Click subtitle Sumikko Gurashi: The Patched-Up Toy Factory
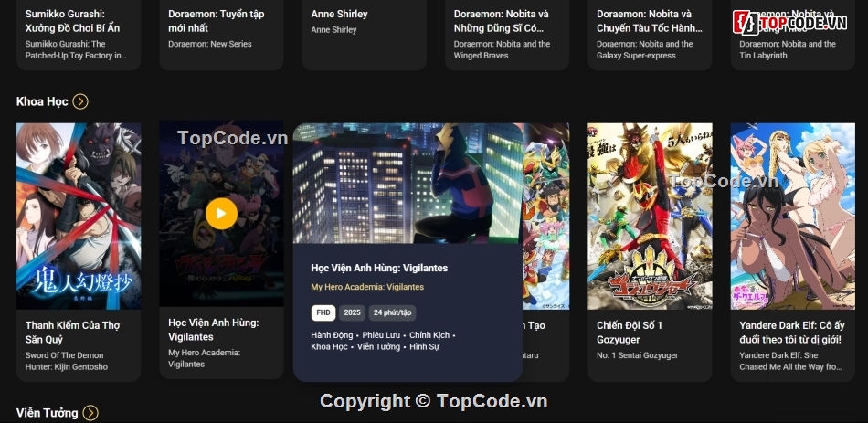This screenshot has height=423, width=868. click(x=76, y=50)
